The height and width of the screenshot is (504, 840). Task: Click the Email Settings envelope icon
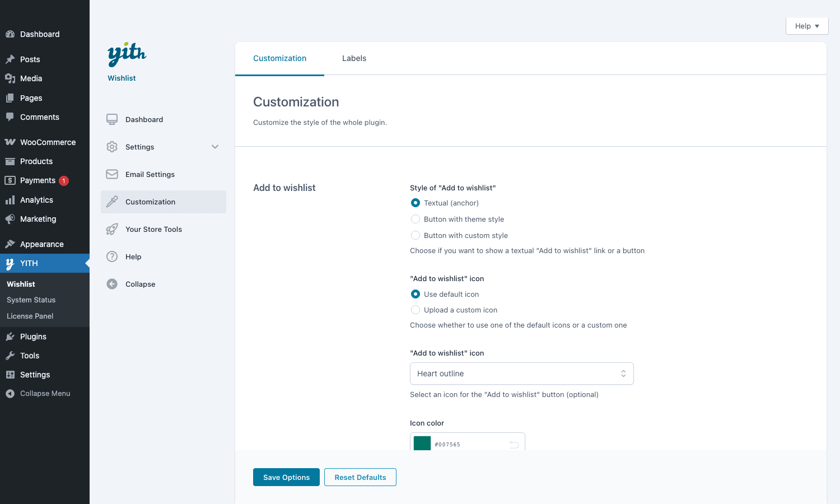point(112,174)
